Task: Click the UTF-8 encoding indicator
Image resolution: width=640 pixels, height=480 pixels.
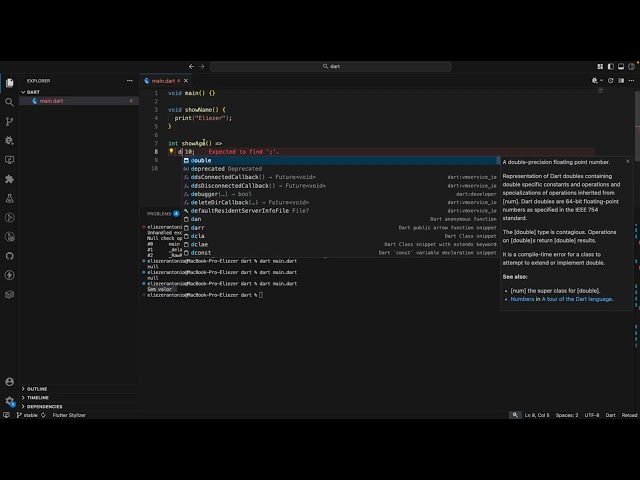Action: [x=592, y=415]
